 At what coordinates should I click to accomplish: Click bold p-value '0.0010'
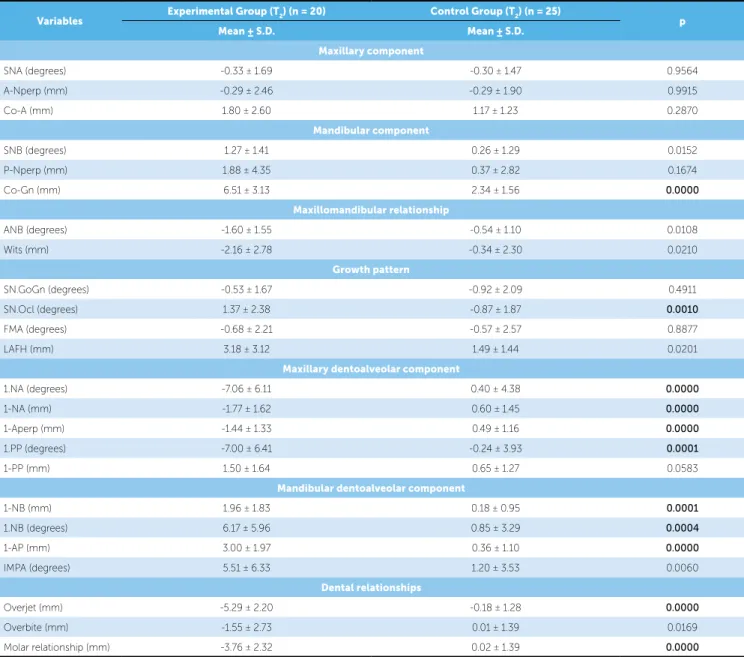[x=682, y=309]
